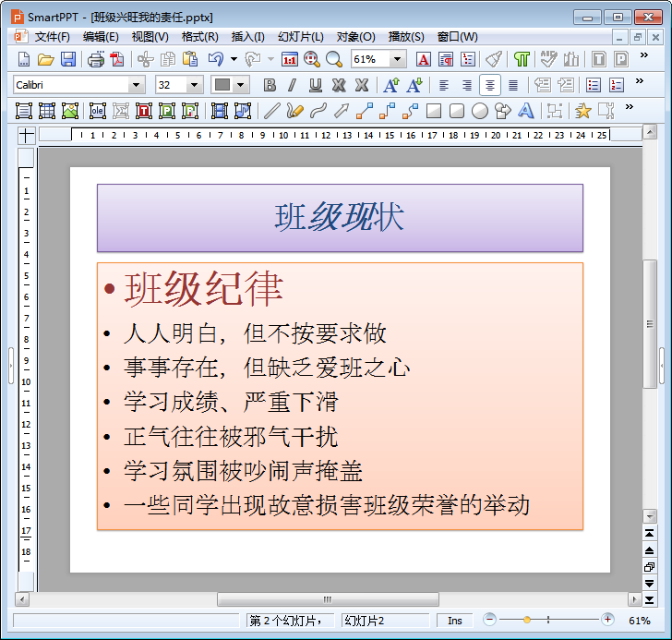This screenshot has height=640, width=672.
Task: Click the Cut scissors icon
Action: tap(145, 59)
